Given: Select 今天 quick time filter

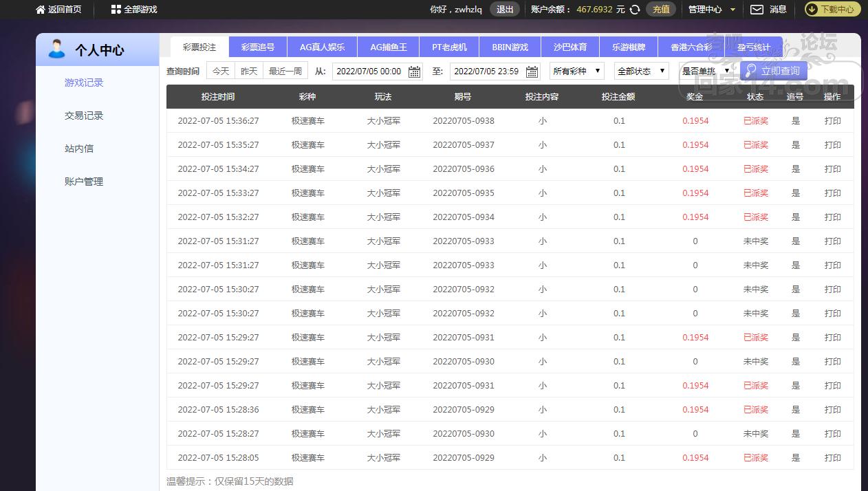Looking at the screenshot, I should coord(221,71).
